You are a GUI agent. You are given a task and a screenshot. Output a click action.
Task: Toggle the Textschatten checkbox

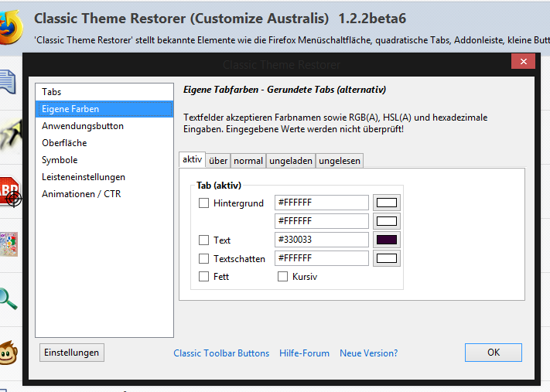204,259
